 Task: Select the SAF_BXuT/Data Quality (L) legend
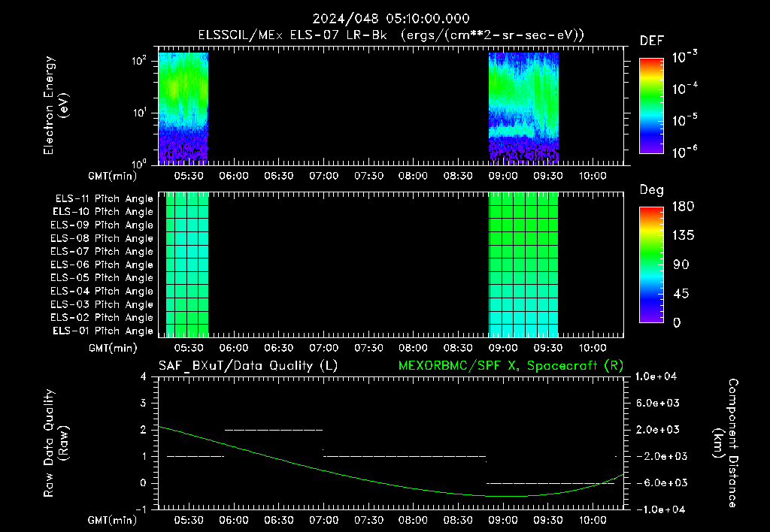[x=248, y=366]
